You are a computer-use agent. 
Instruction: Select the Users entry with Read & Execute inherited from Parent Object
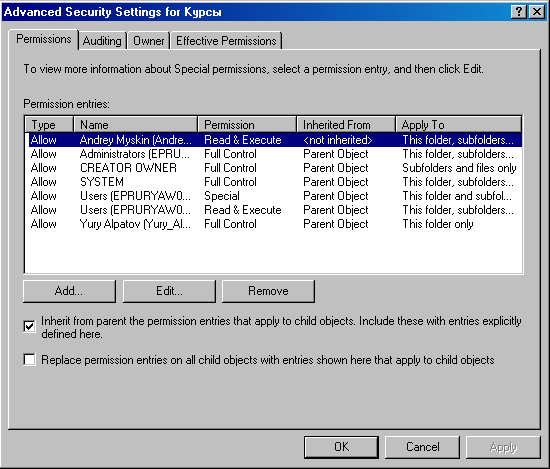click(275, 210)
